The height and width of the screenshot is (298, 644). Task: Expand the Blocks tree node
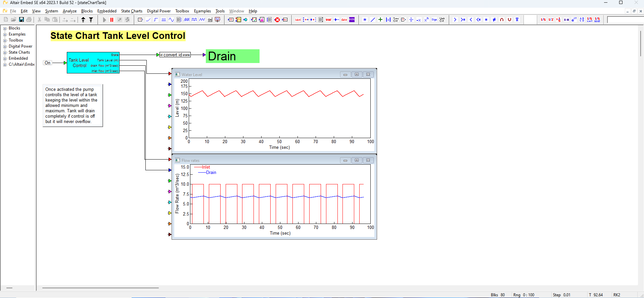pyautogui.click(x=5, y=28)
